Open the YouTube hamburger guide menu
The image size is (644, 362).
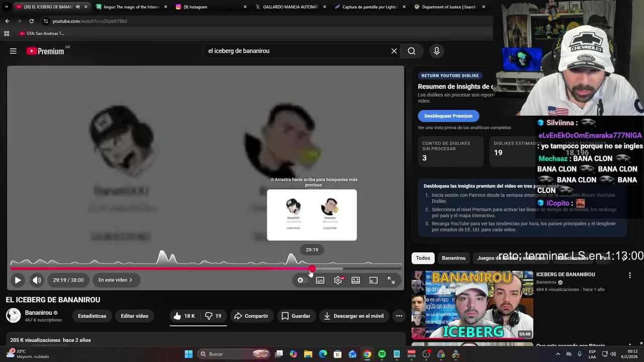[13, 51]
